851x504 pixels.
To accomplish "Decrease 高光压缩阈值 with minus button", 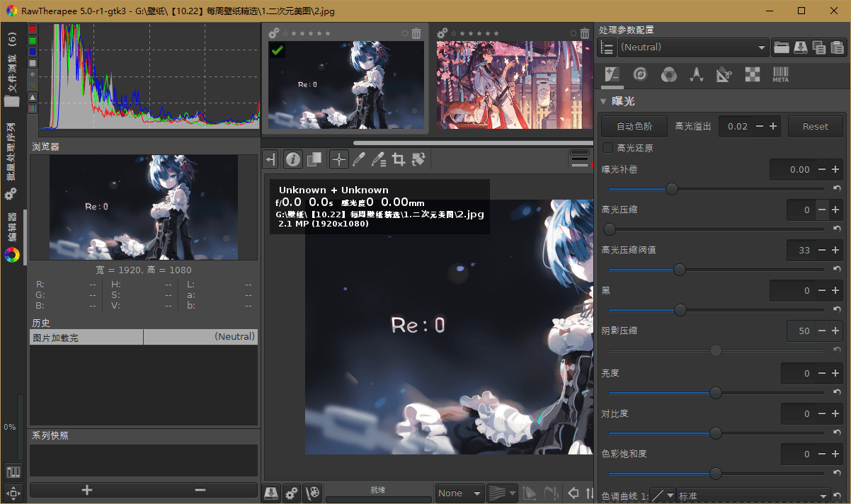I will pos(822,250).
